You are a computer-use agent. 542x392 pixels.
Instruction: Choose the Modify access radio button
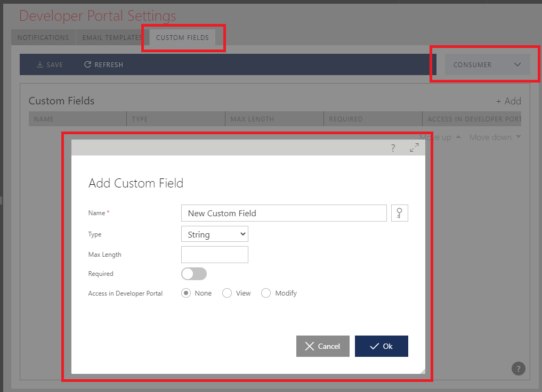(x=266, y=293)
